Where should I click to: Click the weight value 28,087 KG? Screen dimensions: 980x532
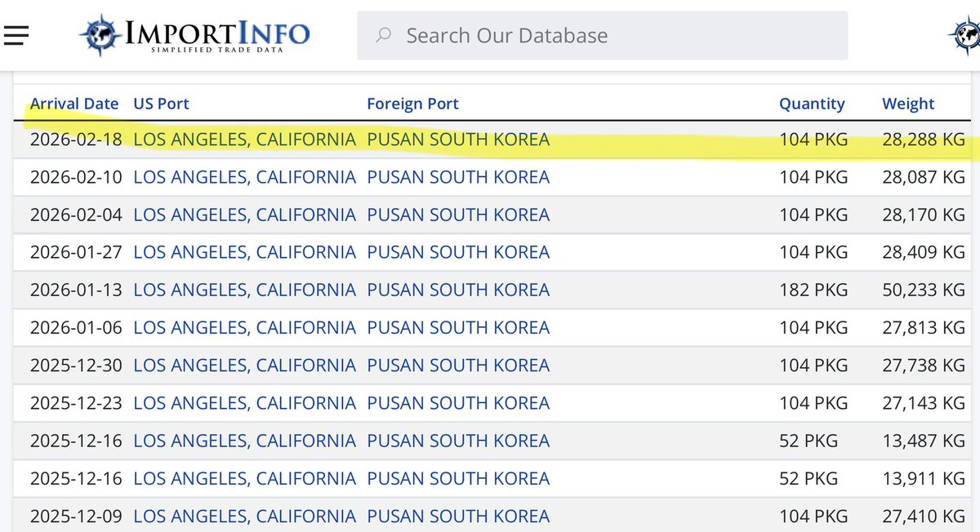(924, 177)
